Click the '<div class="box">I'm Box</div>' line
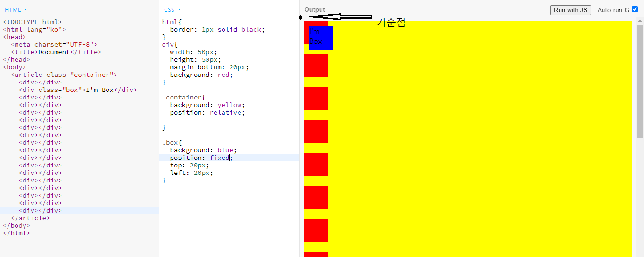This screenshot has width=644, height=257. [78, 90]
